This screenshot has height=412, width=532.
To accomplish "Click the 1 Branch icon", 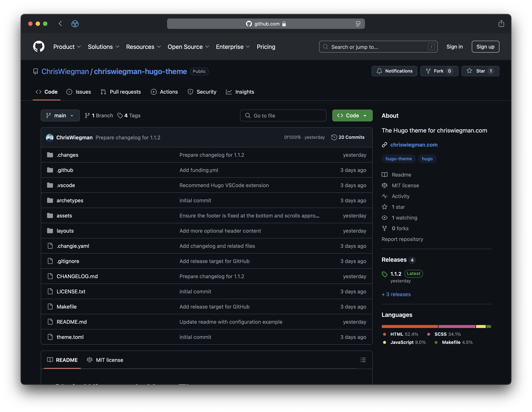I will [x=87, y=115].
